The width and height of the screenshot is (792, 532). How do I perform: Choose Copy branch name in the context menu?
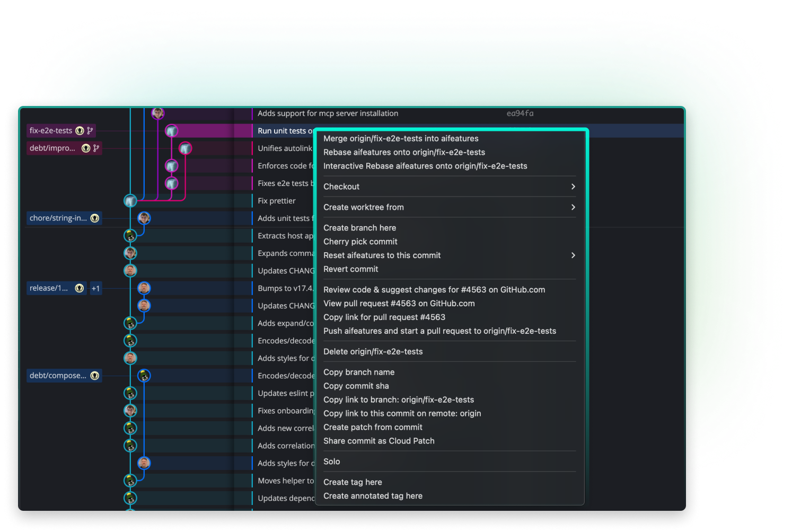tap(358, 372)
